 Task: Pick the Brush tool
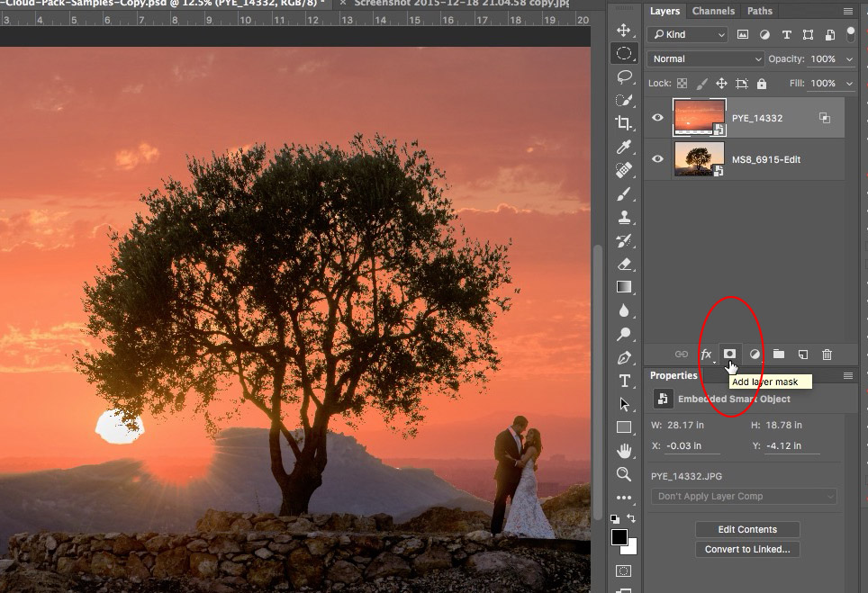click(625, 193)
